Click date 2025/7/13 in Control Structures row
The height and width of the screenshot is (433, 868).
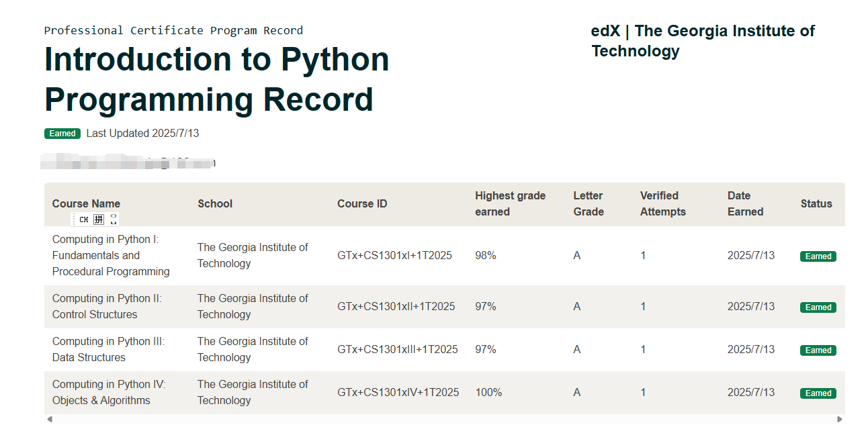click(x=751, y=306)
